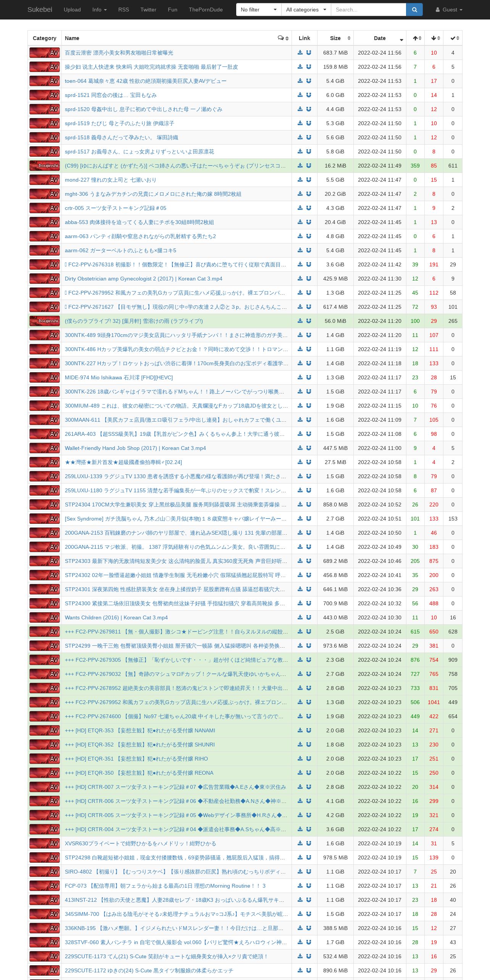This screenshot has height=980, width=490.
Task: Download torrent file for 229SCUTE-1173 row
Action: pyautogui.click(x=300, y=956)
